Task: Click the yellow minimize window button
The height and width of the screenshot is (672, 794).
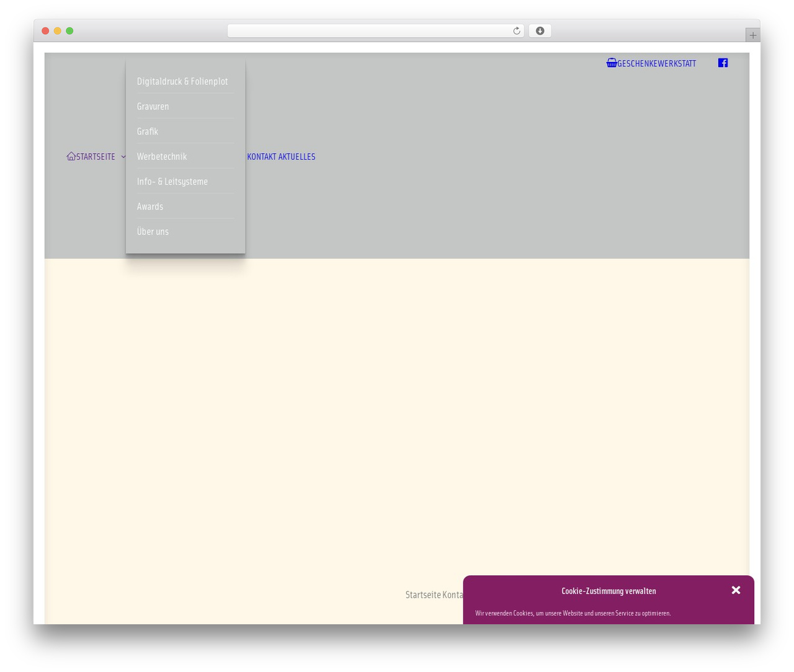Action: click(57, 31)
